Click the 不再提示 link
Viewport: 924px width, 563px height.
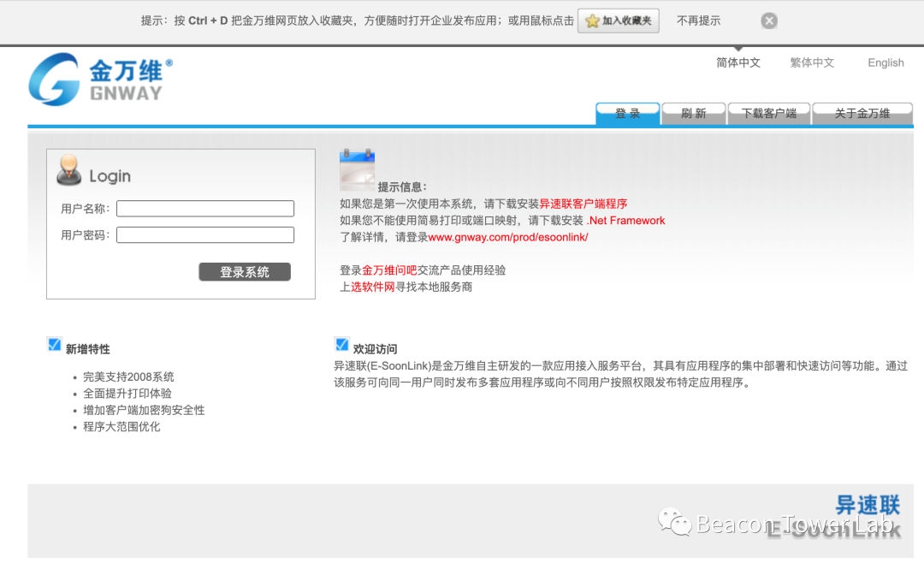pyautogui.click(x=698, y=21)
